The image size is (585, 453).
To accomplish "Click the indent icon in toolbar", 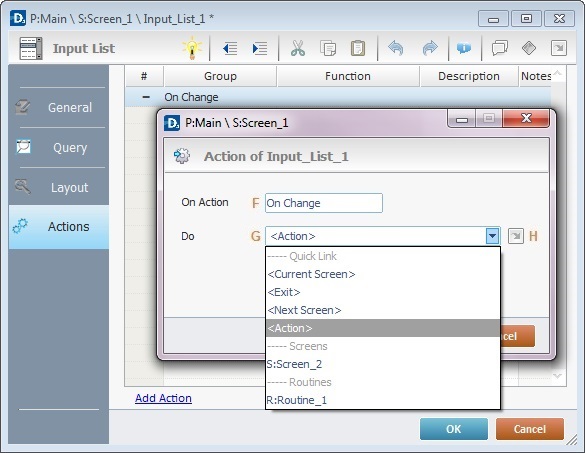I will 260,49.
